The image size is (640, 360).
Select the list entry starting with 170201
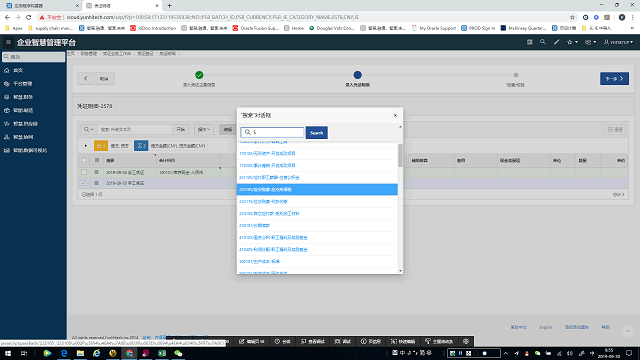pos(317,165)
